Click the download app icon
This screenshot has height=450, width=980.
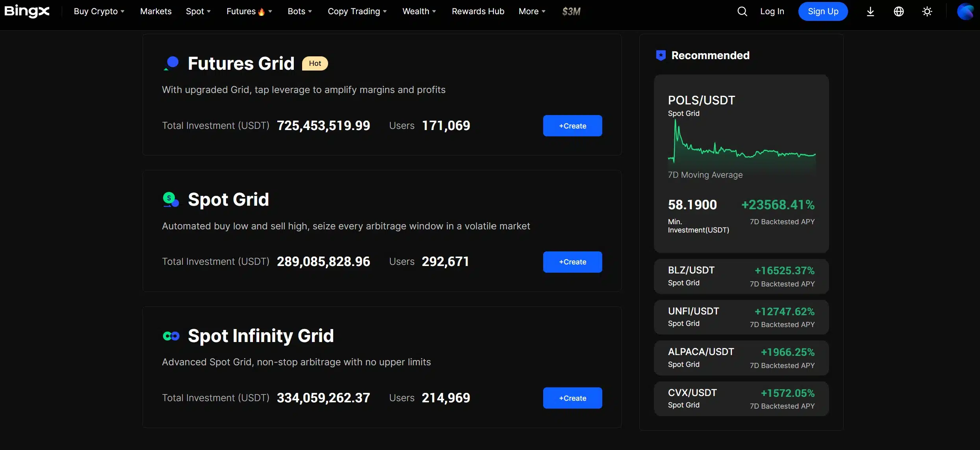point(870,11)
